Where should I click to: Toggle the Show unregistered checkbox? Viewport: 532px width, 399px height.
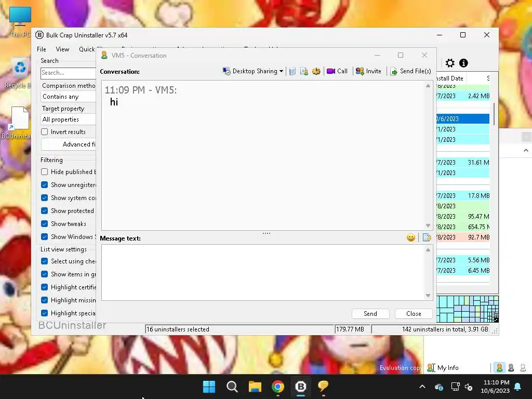[x=45, y=184]
